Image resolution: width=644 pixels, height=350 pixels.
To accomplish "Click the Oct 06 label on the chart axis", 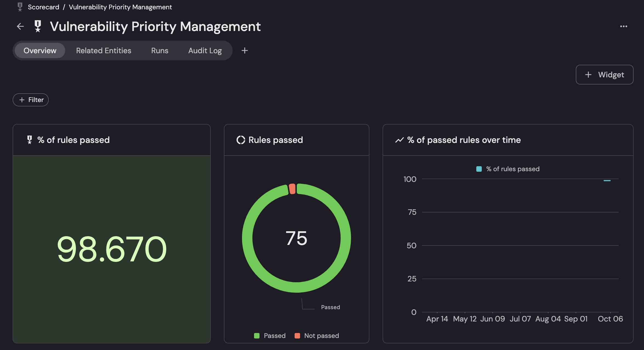I will point(610,319).
